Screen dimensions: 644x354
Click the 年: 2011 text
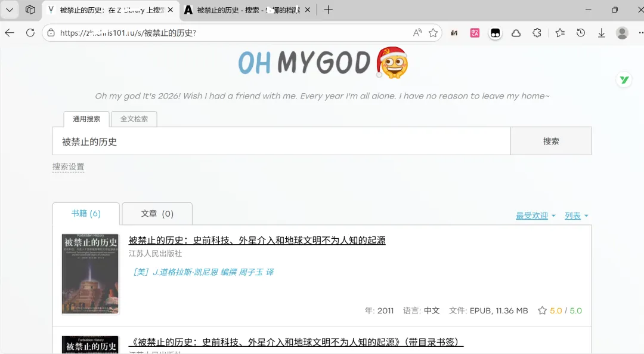(x=379, y=311)
